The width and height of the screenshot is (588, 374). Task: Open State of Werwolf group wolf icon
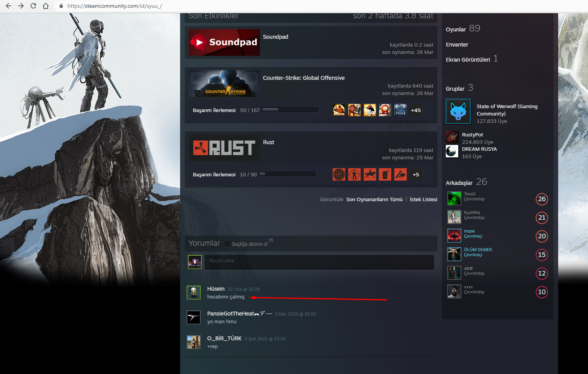coord(458,111)
